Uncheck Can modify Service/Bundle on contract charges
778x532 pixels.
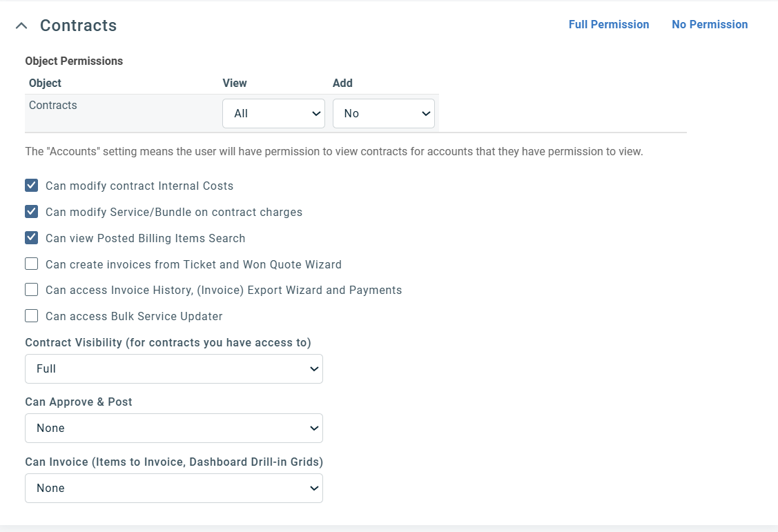click(x=32, y=212)
